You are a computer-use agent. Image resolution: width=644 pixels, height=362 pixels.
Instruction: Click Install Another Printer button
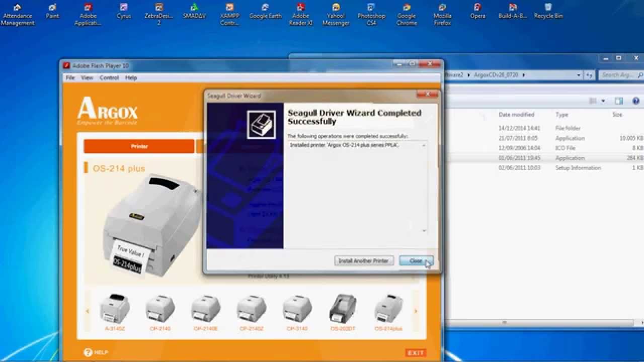tap(363, 261)
